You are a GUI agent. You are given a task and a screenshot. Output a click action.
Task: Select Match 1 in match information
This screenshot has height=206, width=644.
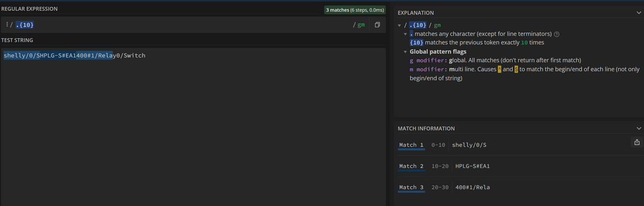pos(411,145)
